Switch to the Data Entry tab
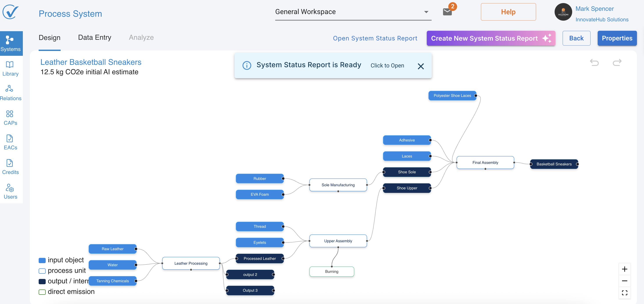644x304 pixels. [94, 38]
